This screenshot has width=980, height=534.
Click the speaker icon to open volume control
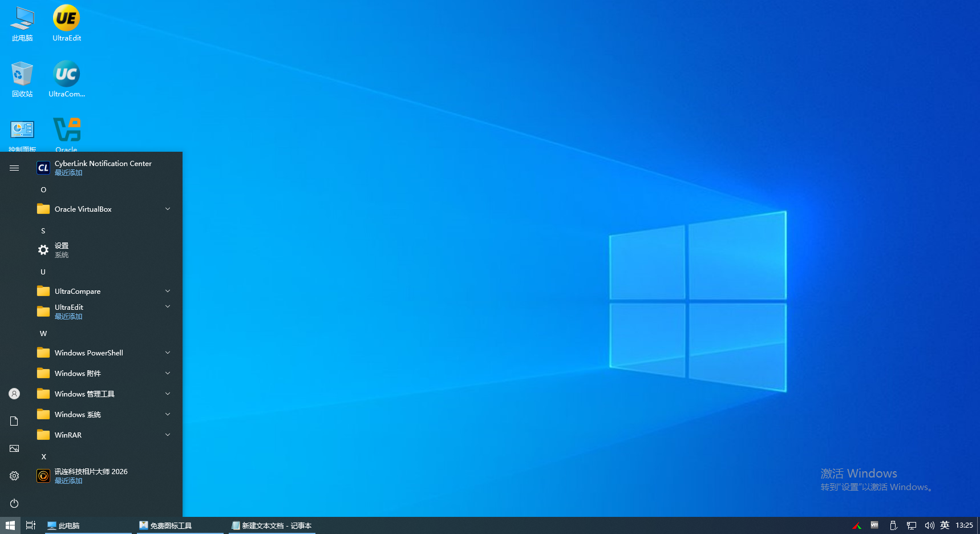929,525
